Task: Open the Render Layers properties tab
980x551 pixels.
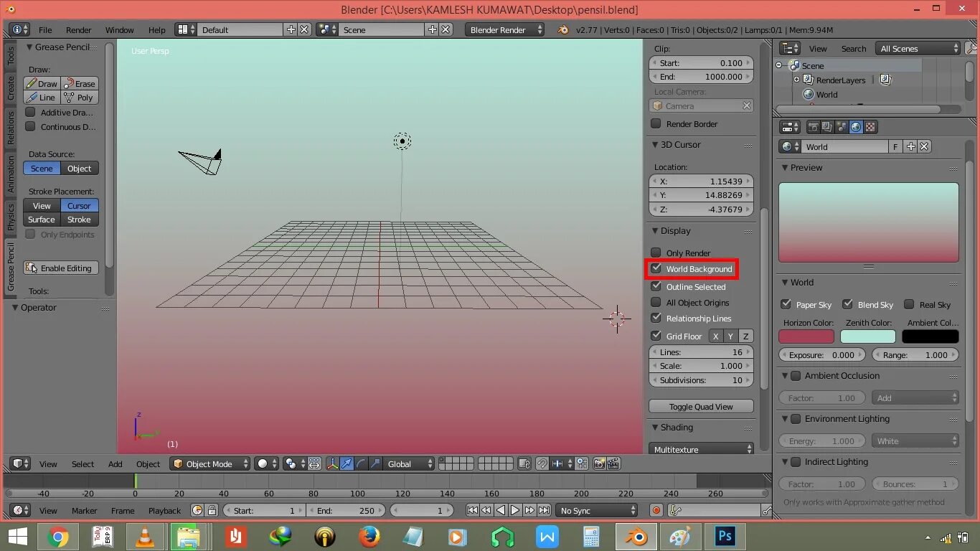Action: 826,127
